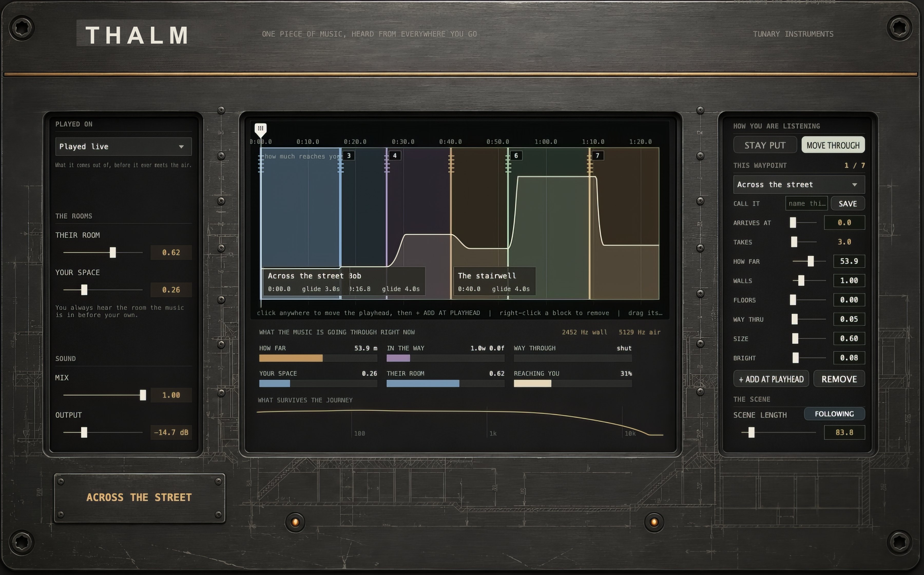The image size is (924, 575).
Task: Click the SIZE value 0.60
Action: tap(849, 339)
